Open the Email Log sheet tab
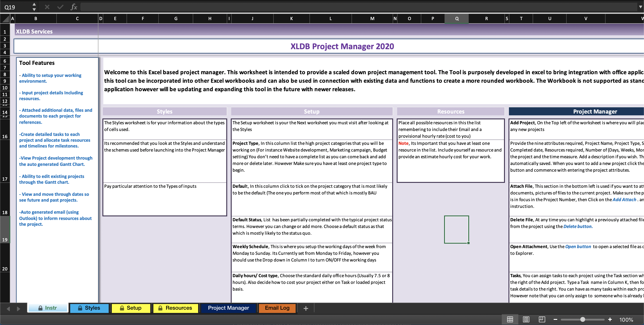The height and width of the screenshot is (325, 644). [x=277, y=308]
